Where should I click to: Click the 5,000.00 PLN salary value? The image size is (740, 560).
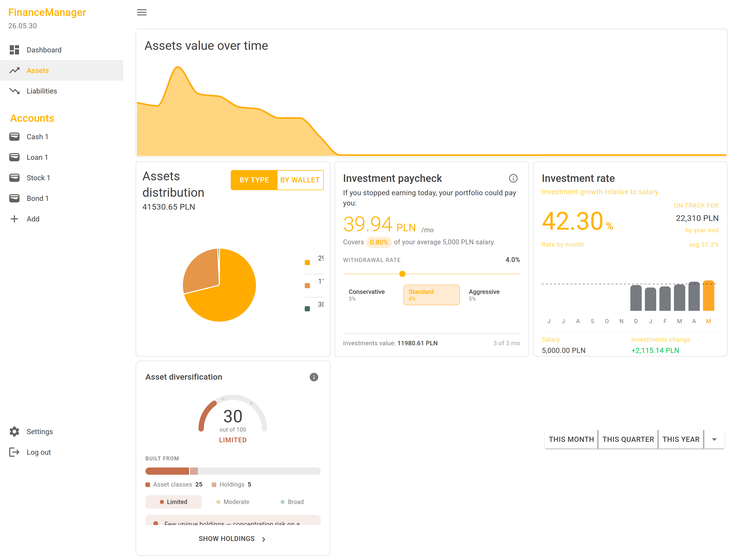564,350
